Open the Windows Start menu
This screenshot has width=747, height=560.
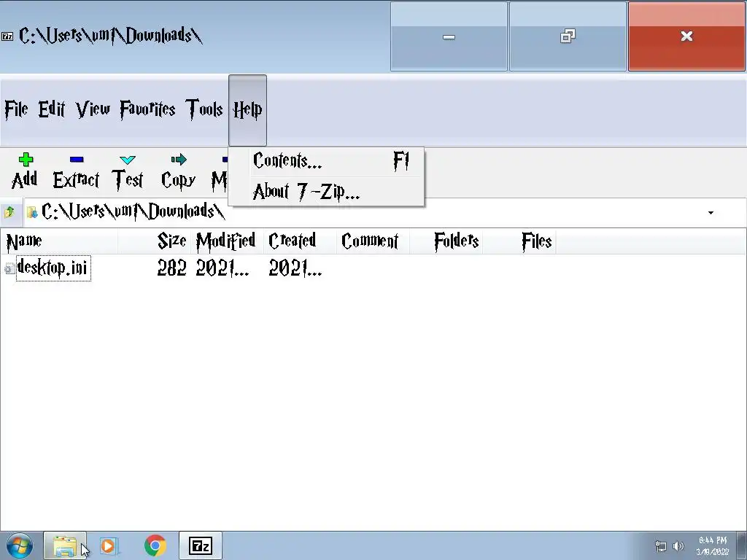20,545
